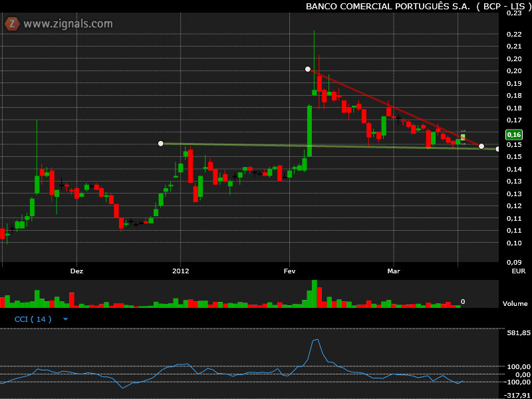Click the Fev date axis label

290,271
